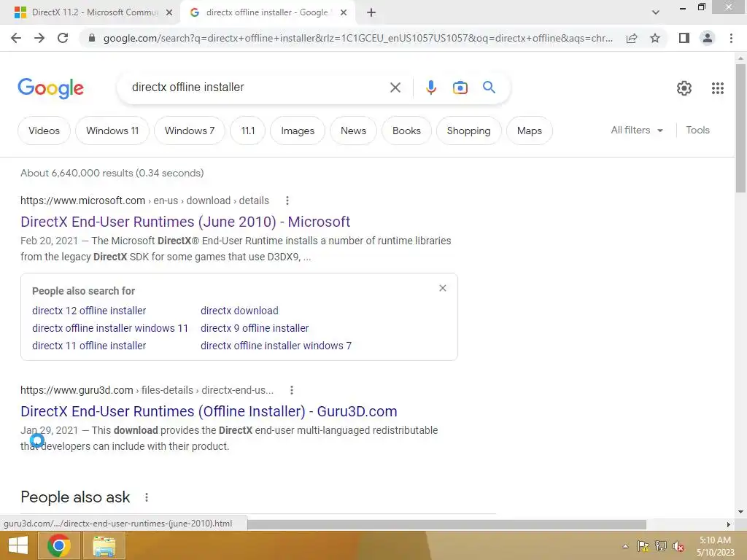Switch to Images results

[x=298, y=131]
